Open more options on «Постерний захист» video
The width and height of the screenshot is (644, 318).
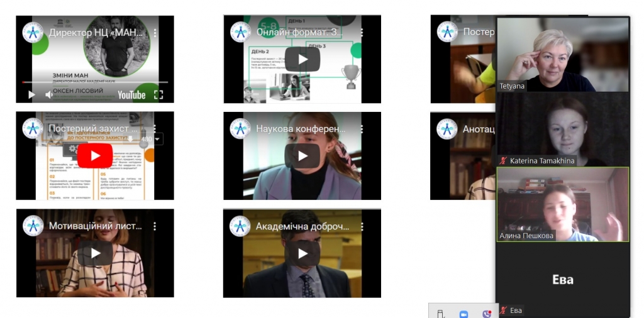tap(155, 128)
